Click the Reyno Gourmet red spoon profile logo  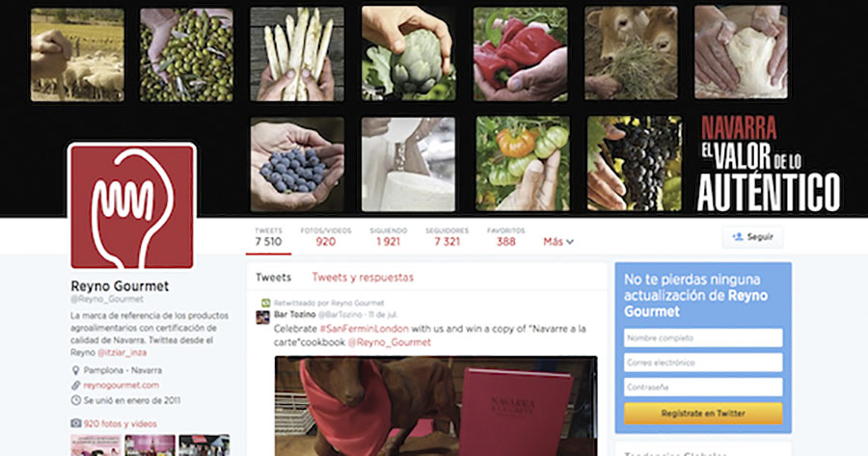132,207
